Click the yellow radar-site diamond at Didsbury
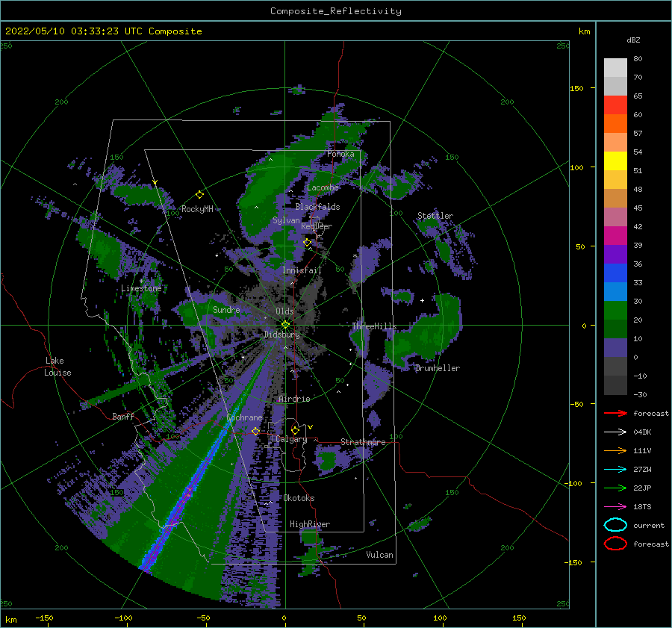672x628 pixels. tap(285, 325)
